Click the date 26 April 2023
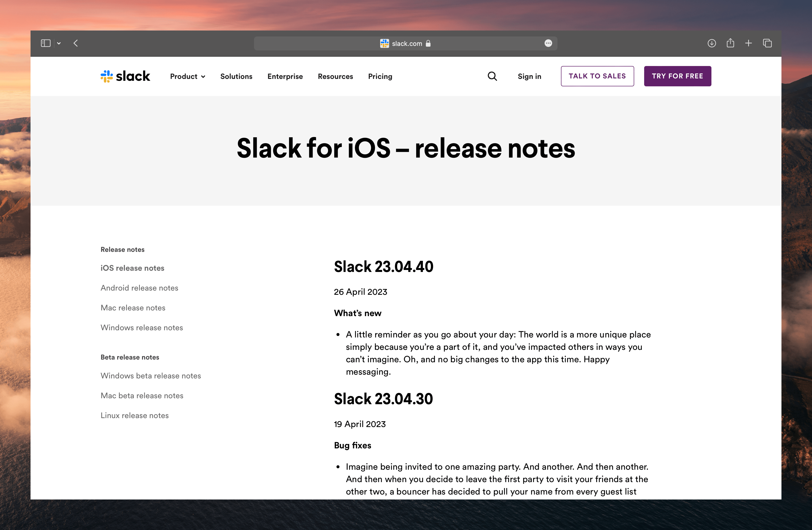Image resolution: width=812 pixels, height=530 pixels. pyautogui.click(x=360, y=292)
